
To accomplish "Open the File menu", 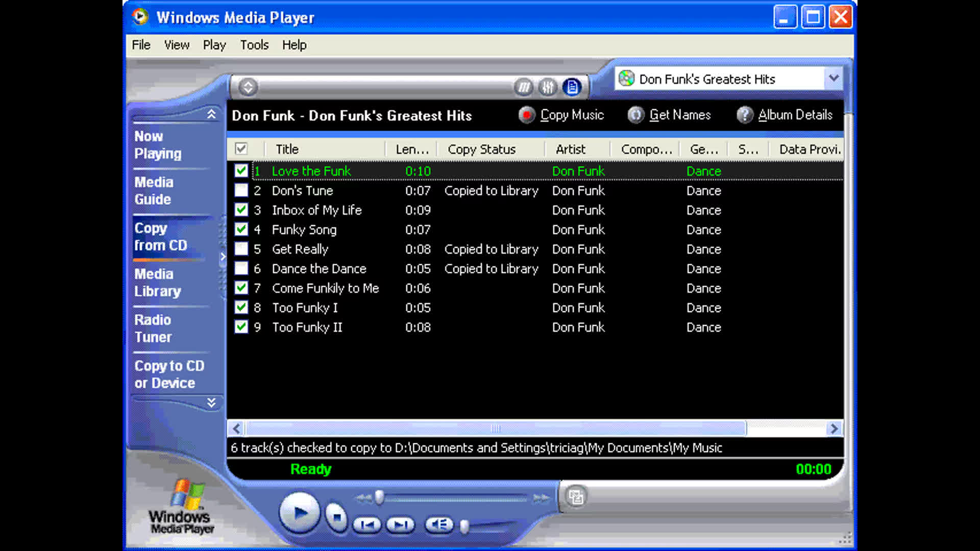I will [x=141, y=45].
